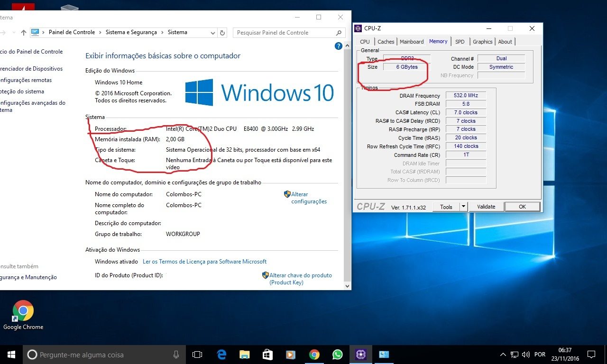The height and width of the screenshot is (364, 607).
Task: Click the Validate button
Action: tap(486, 207)
